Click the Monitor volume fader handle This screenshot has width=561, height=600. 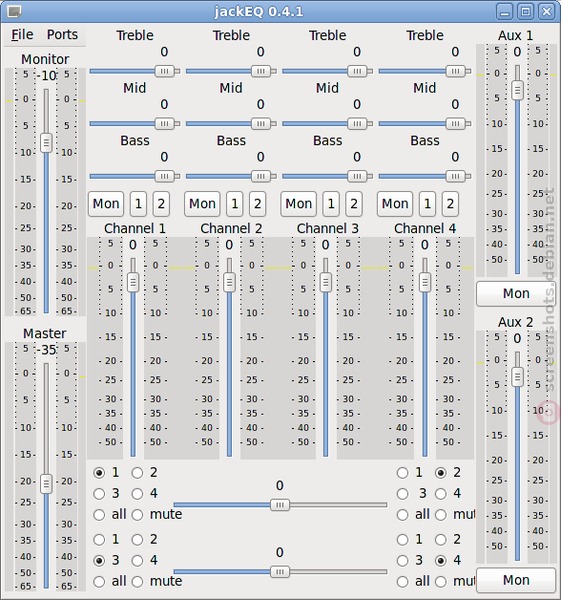[x=46, y=143]
